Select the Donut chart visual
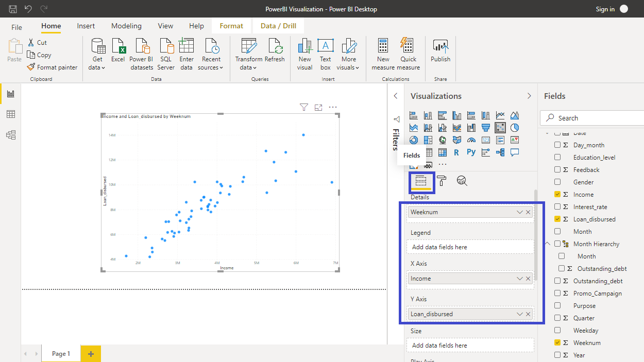 (x=414, y=140)
